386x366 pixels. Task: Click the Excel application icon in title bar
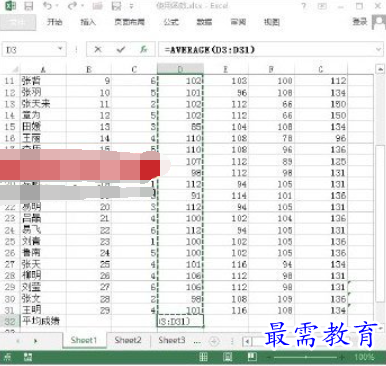point(10,6)
